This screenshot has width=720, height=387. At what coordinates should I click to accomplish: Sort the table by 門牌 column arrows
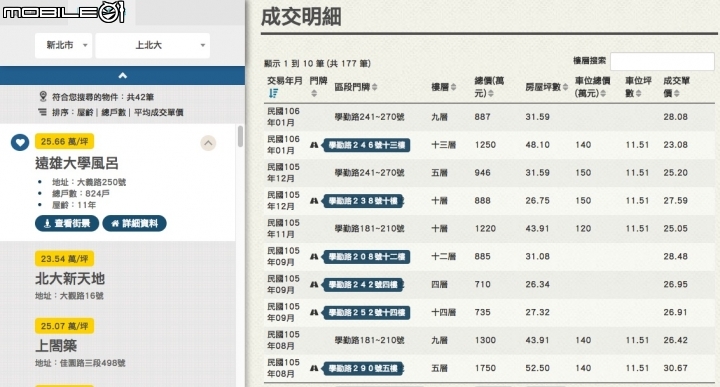[314, 93]
